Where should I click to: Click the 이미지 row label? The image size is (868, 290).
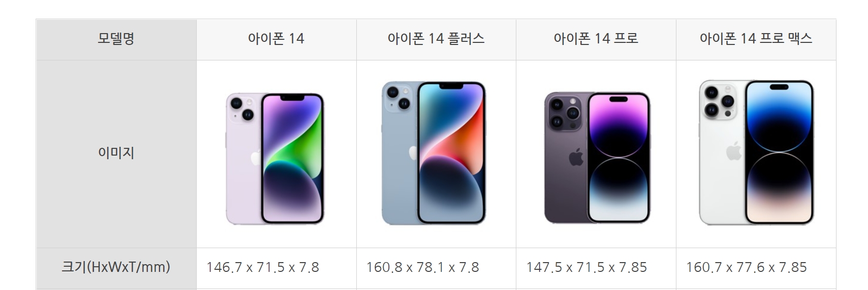116,154
